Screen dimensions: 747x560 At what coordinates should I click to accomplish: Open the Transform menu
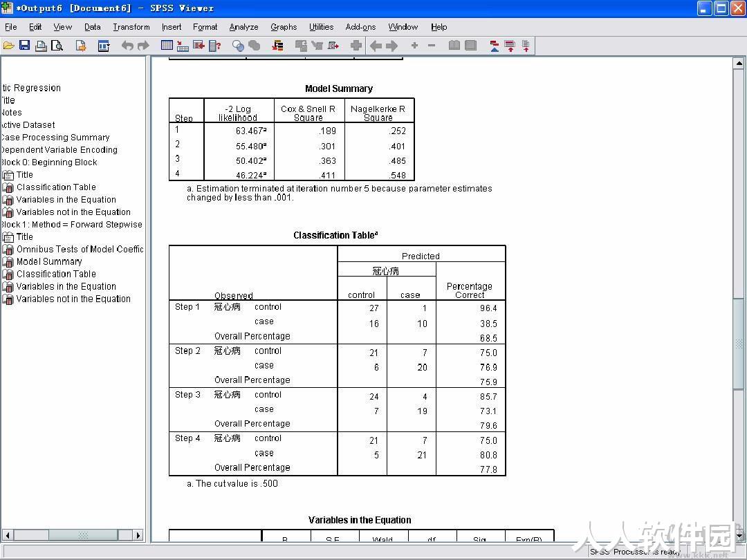coord(131,27)
